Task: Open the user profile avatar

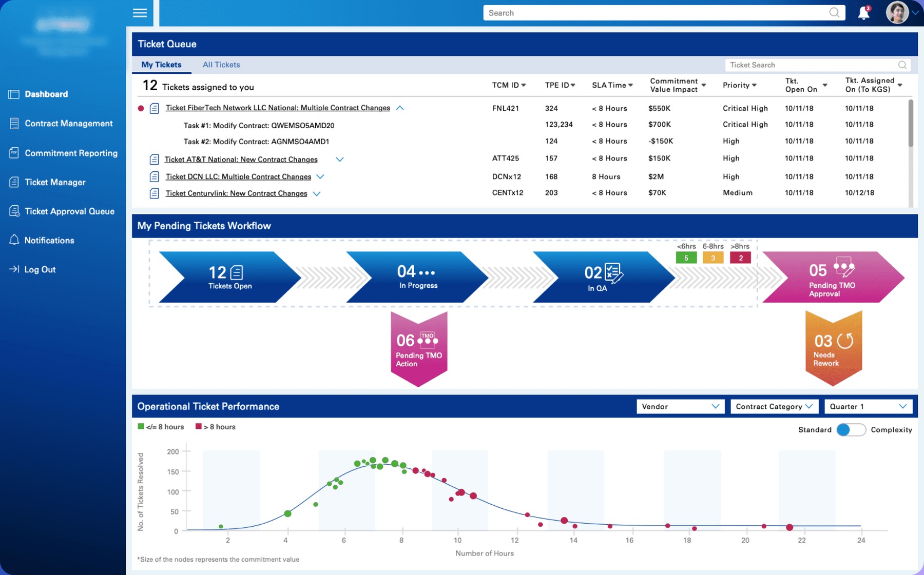Action: click(x=897, y=12)
